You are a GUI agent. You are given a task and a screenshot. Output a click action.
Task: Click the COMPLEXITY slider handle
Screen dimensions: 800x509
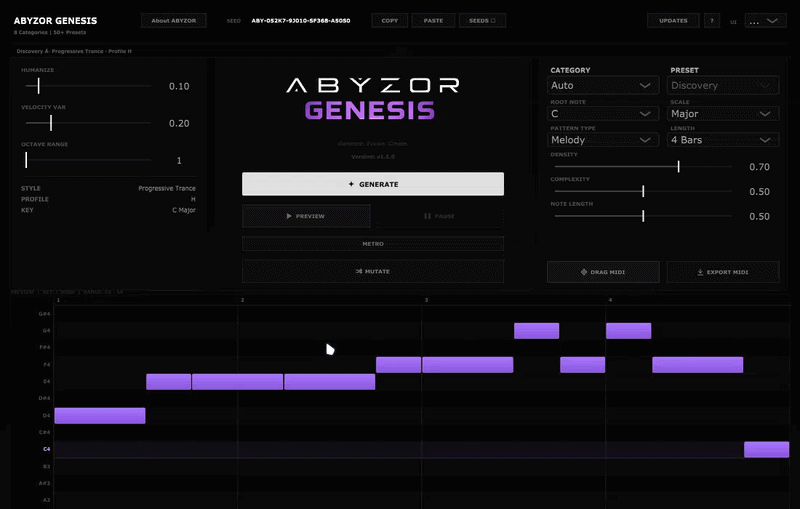(x=643, y=191)
